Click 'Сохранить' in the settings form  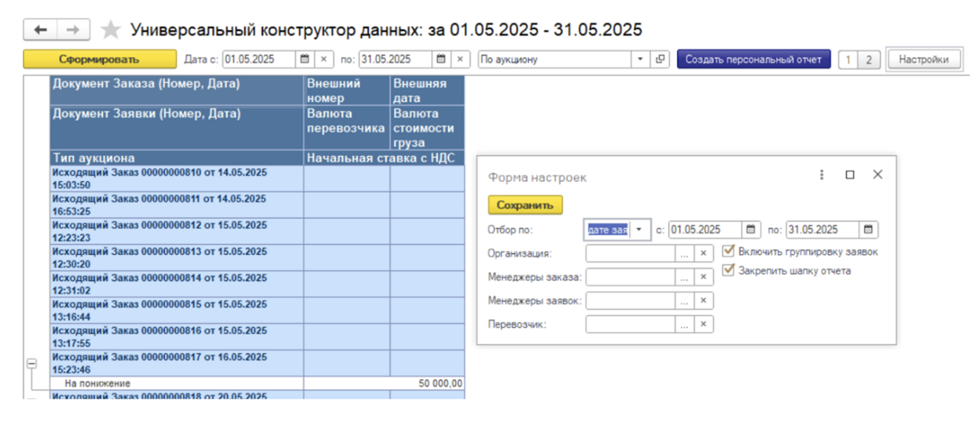525,205
